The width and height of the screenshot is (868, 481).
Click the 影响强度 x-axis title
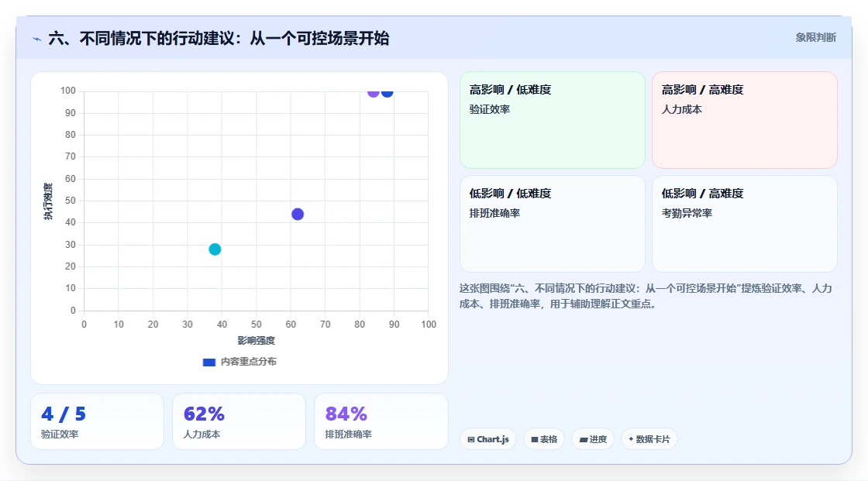257,341
